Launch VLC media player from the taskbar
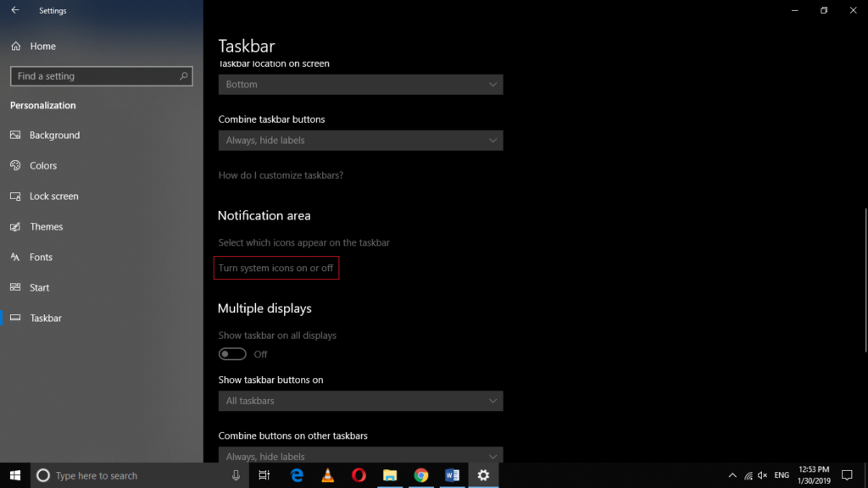Image resolution: width=868 pixels, height=488 pixels. (x=328, y=475)
